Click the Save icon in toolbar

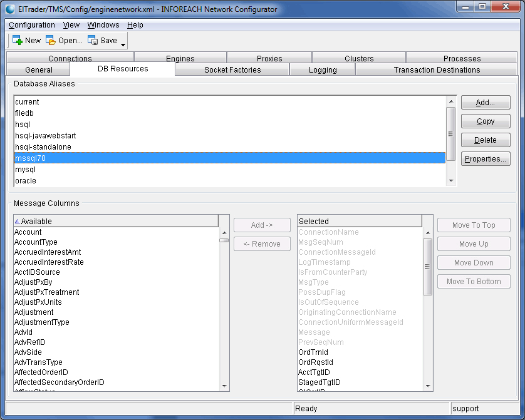[x=93, y=41]
